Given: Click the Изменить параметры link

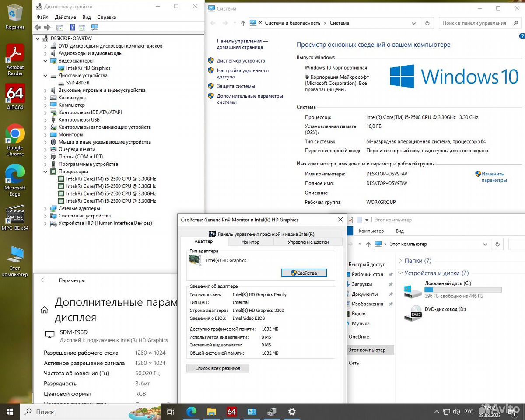Looking at the screenshot, I should point(494,177).
